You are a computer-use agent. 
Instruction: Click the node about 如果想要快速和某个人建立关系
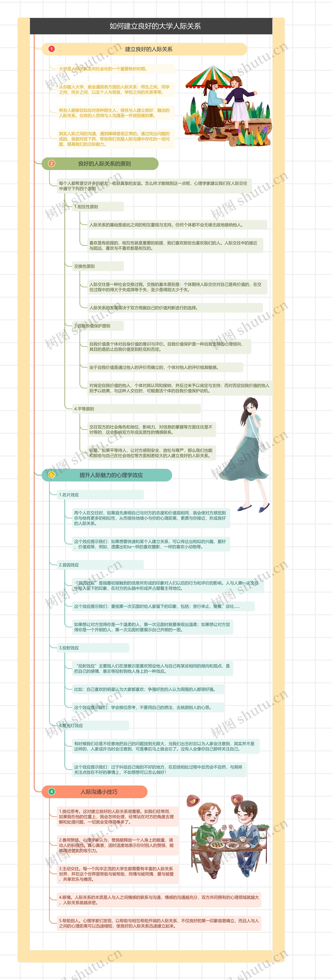point(151,544)
